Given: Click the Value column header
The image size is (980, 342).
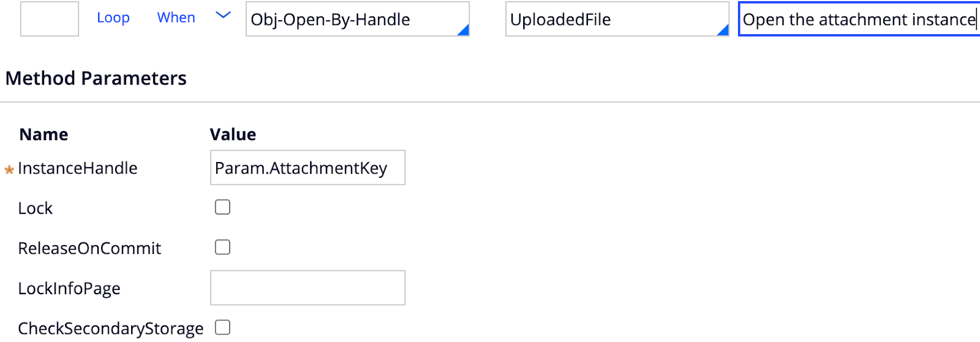Looking at the screenshot, I should pyautogui.click(x=233, y=135).
